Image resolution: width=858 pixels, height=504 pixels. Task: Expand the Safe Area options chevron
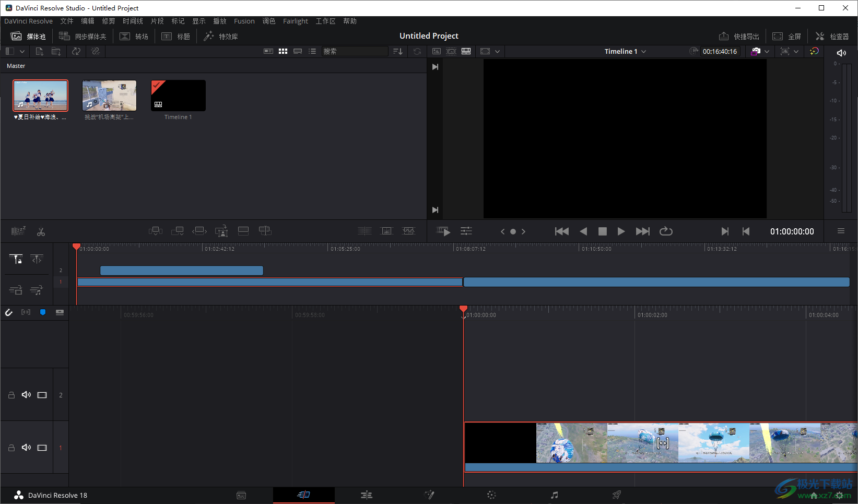click(x=796, y=51)
